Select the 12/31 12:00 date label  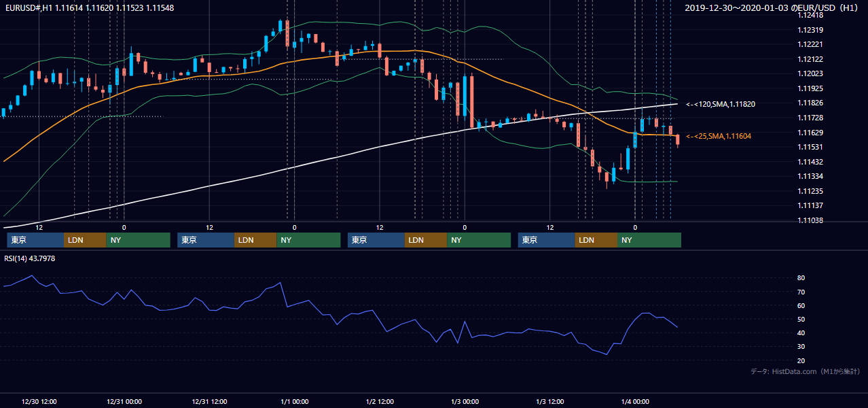click(x=209, y=401)
